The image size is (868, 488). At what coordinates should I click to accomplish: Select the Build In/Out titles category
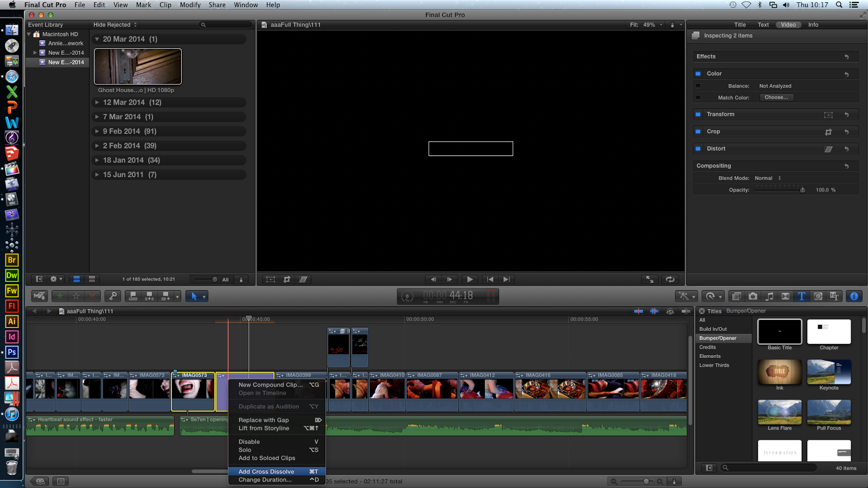click(x=713, y=329)
